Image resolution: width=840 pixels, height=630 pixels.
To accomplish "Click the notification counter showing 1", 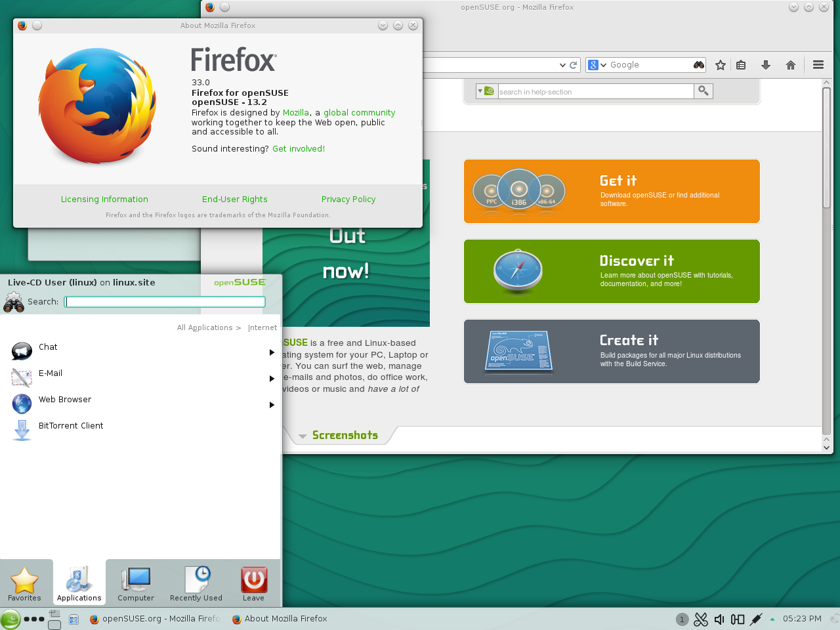I will click(x=682, y=619).
